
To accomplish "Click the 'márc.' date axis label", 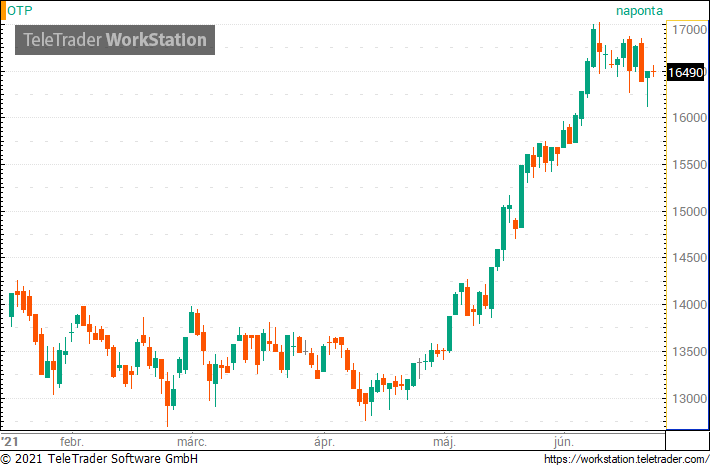I will pyautogui.click(x=192, y=441).
